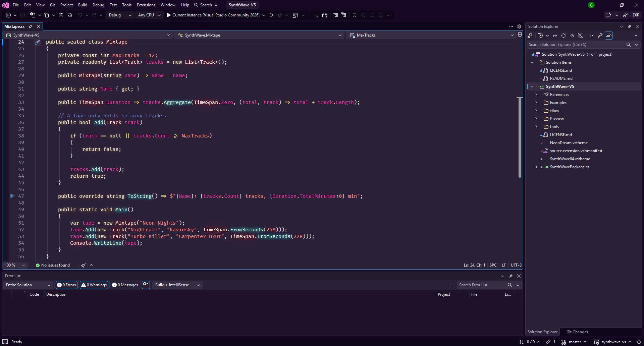Click the split editor icon above scrollbar

point(520,35)
